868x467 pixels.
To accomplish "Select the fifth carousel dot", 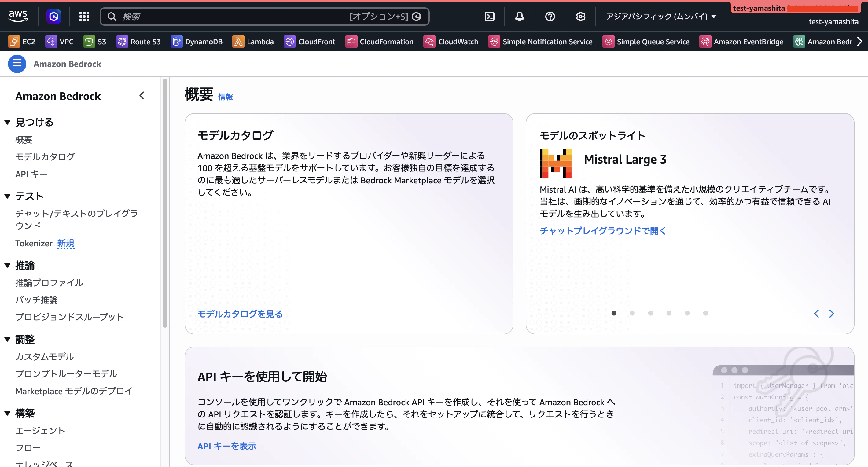I will coord(687,313).
